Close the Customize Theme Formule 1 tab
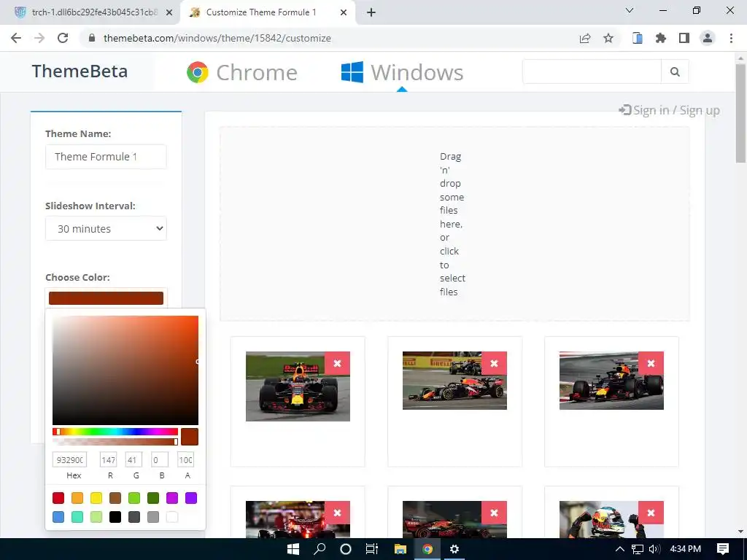 pos(344,12)
